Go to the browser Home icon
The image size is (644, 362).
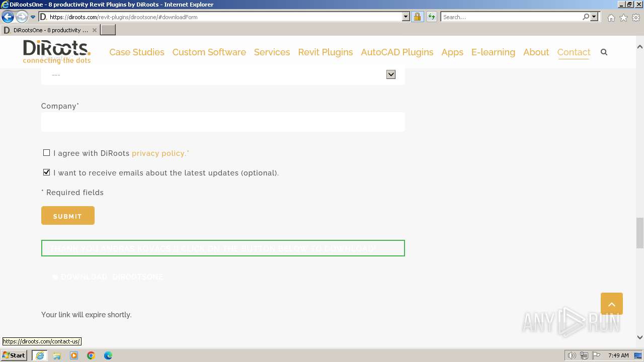coord(611,18)
